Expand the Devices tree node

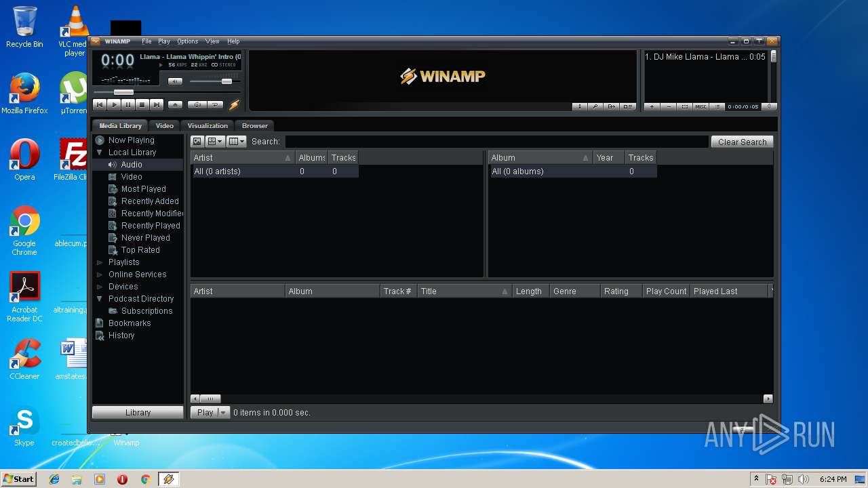(x=100, y=287)
